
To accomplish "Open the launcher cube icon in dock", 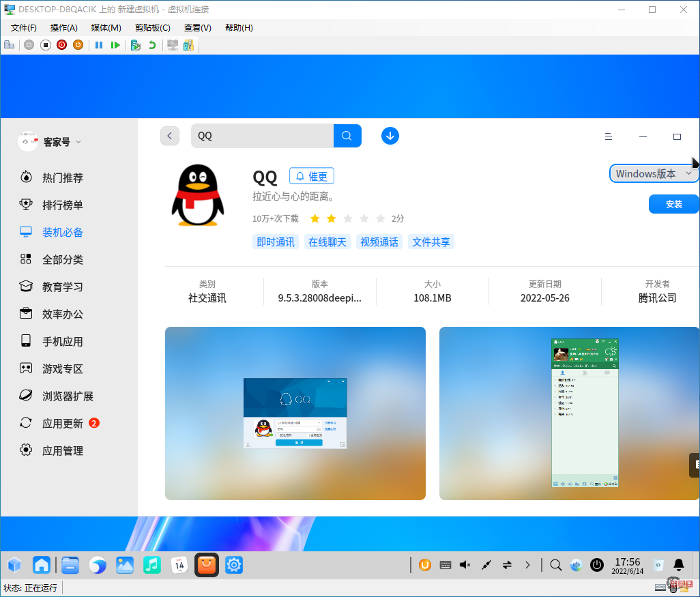I will [x=14, y=565].
